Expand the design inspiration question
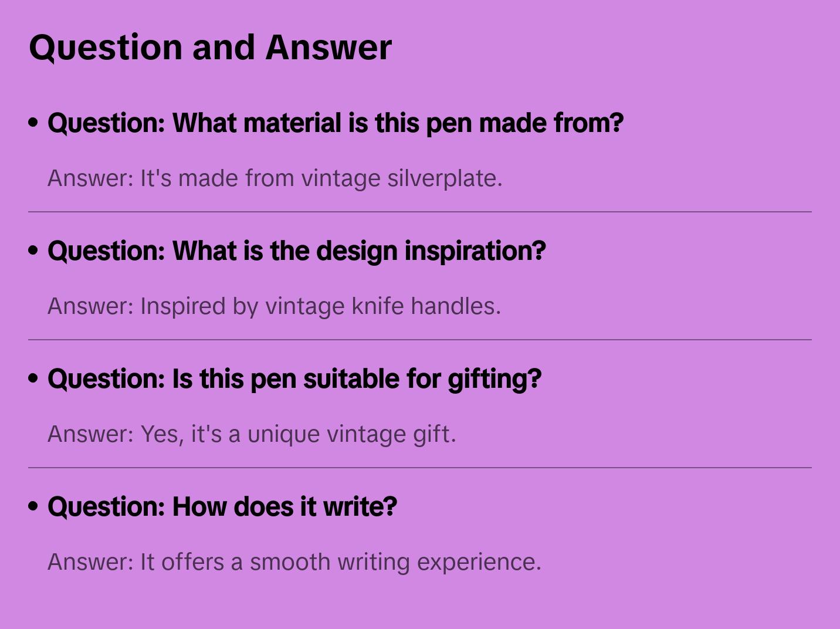 click(296, 251)
